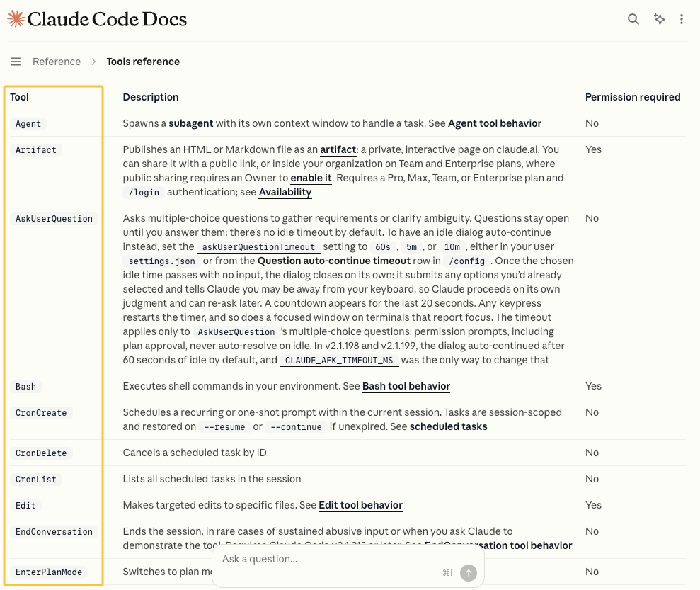Open the subagent link
The width and height of the screenshot is (700, 590).
[190, 123]
